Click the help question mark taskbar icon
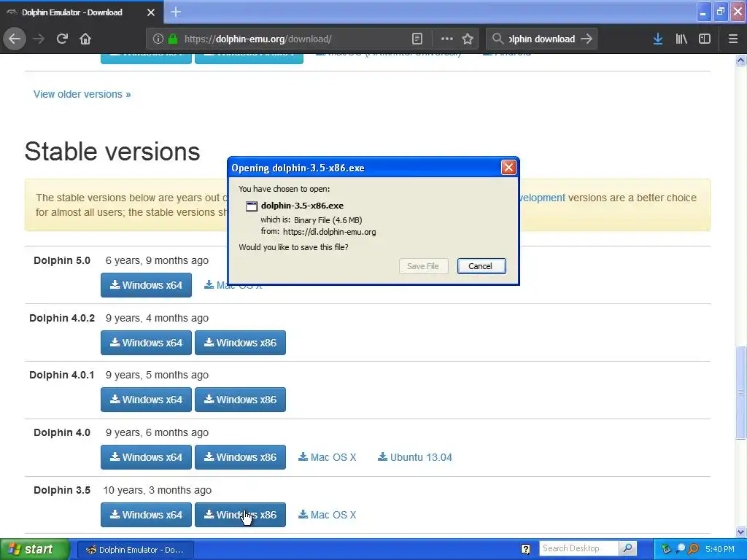Image resolution: width=747 pixels, height=560 pixels. (525, 550)
